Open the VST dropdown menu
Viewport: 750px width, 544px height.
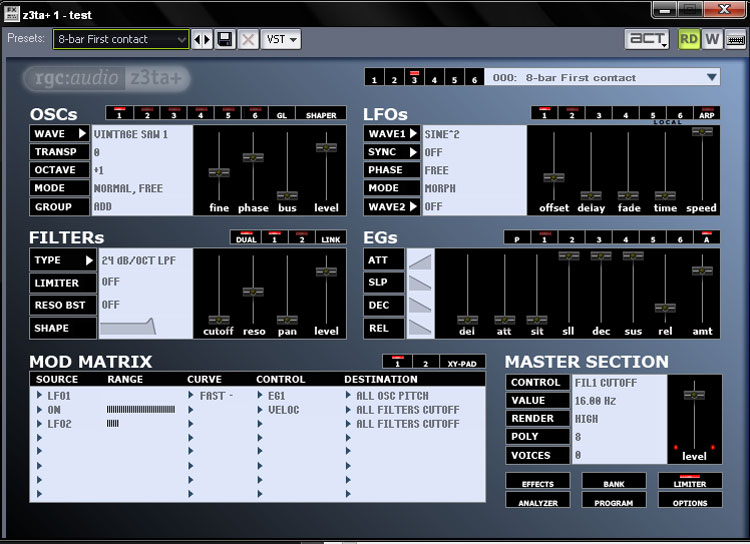pos(281,39)
